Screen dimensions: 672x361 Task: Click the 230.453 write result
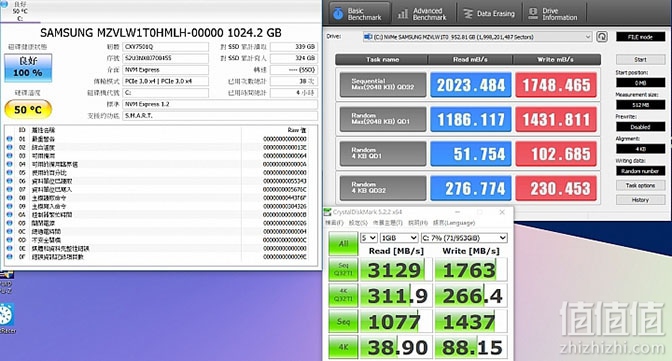[556, 188]
